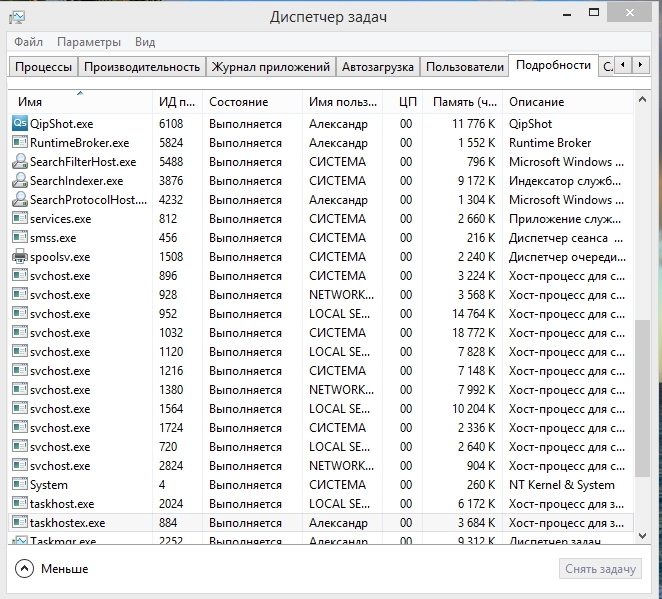Click the services.exe process icon
662x599 pixels.
click(x=20, y=219)
